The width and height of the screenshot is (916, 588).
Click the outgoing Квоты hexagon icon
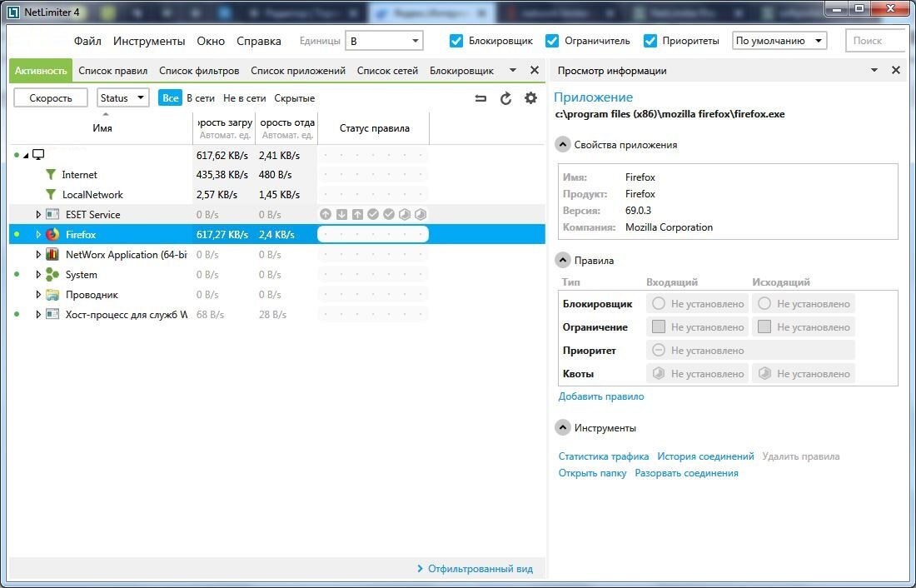point(764,373)
